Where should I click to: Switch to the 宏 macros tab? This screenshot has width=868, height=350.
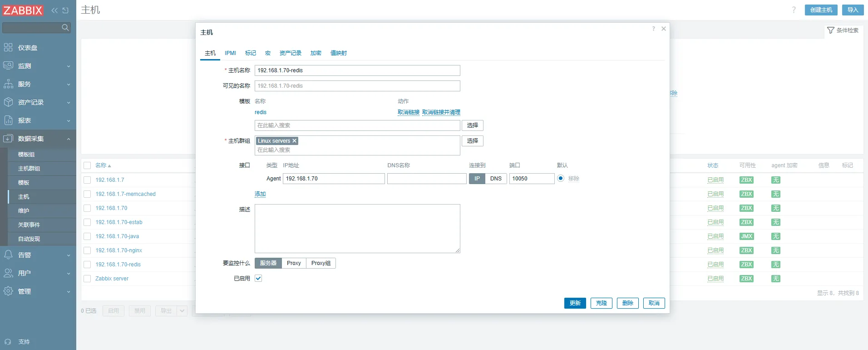pos(268,53)
